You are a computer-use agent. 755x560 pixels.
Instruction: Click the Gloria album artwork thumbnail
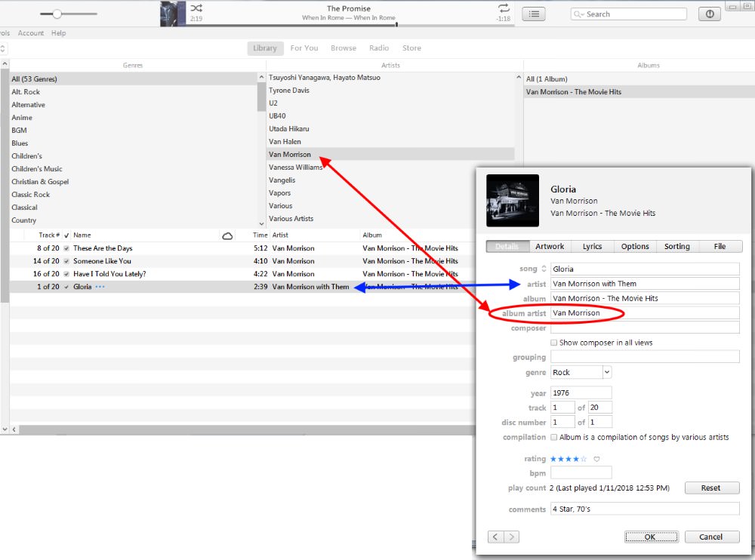[x=513, y=200]
